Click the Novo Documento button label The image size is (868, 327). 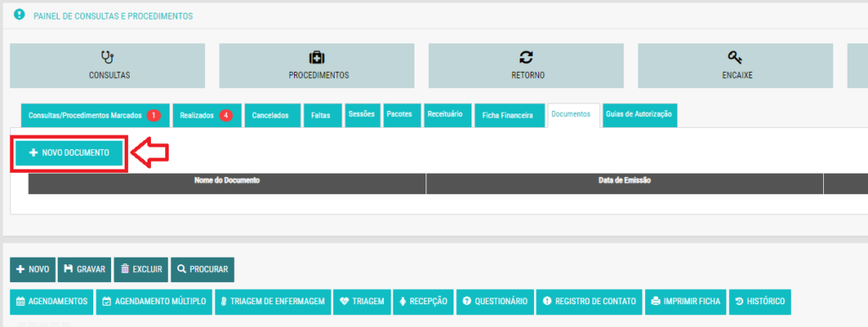[x=75, y=152]
